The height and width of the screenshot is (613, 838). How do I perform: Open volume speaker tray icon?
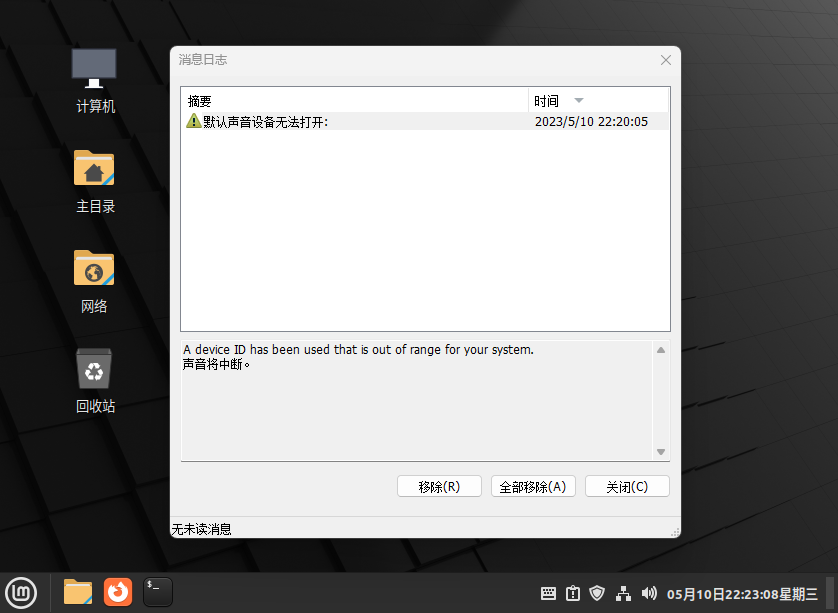(x=649, y=593)
